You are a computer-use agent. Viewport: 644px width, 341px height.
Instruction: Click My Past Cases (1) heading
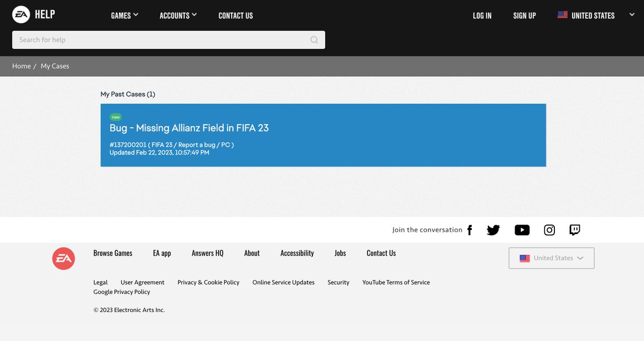128,94
